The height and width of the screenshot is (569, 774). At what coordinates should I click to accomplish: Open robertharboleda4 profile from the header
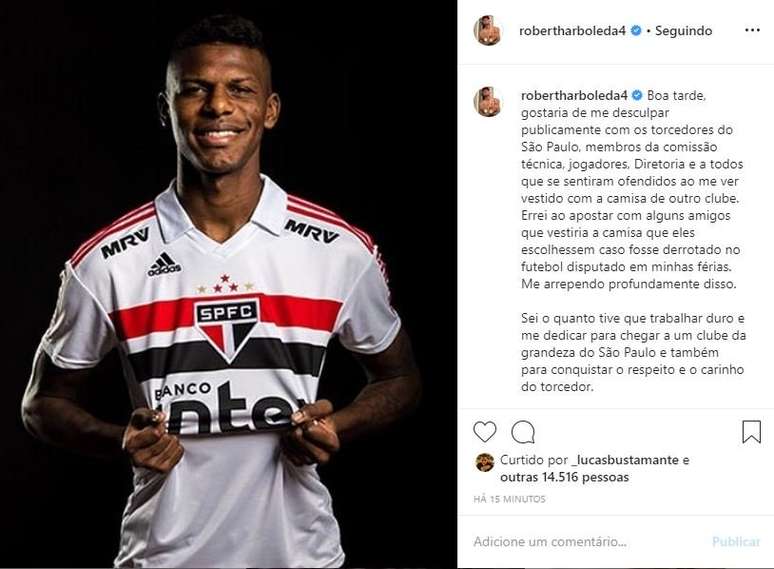(572, 31)
